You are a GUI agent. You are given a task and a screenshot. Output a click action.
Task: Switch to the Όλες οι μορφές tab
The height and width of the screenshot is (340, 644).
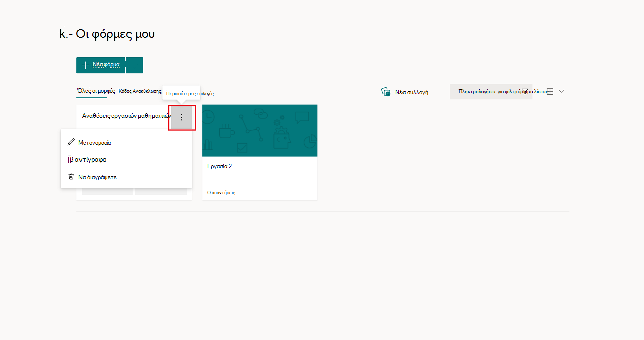[x=96, y=91]
